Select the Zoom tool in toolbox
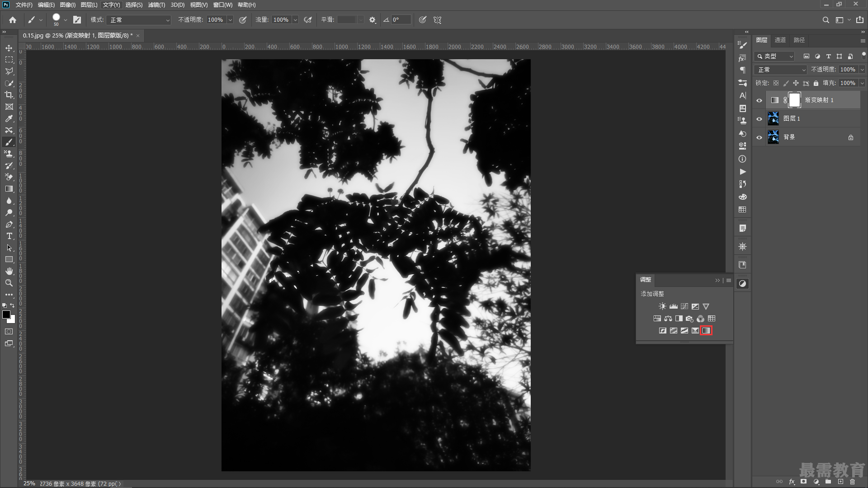The image size is (868, 488). pos(9,283)
